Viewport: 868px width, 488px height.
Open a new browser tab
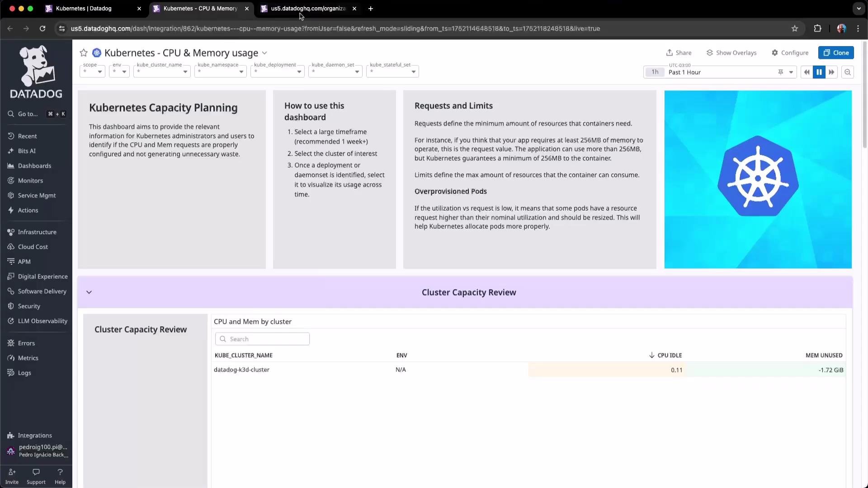pyautogui.click(x=371, y=9)
